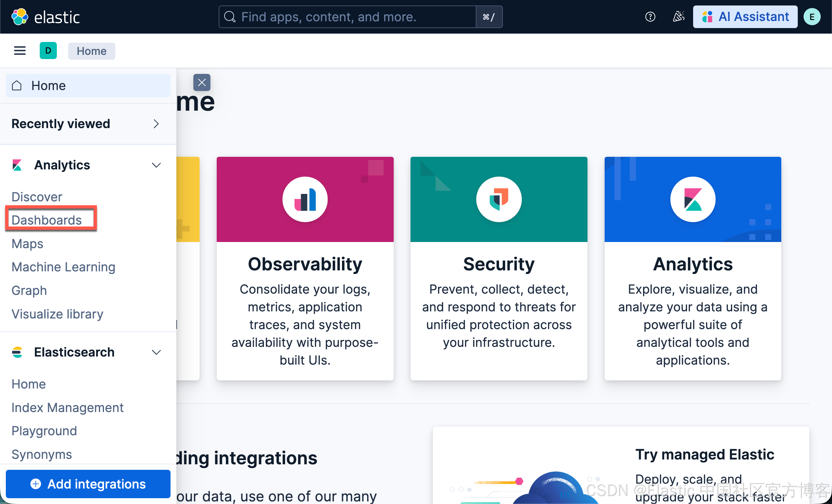Image resolution: width=832 pixels, height=504 pixels.
Task: Open user avatar E menu
Action: [812, 17]
